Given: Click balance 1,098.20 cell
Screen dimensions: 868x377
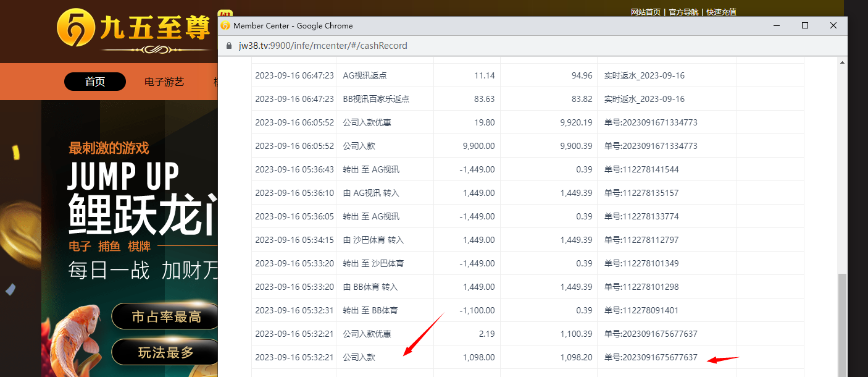Looking at the screenshot, I should coord(549,357).
